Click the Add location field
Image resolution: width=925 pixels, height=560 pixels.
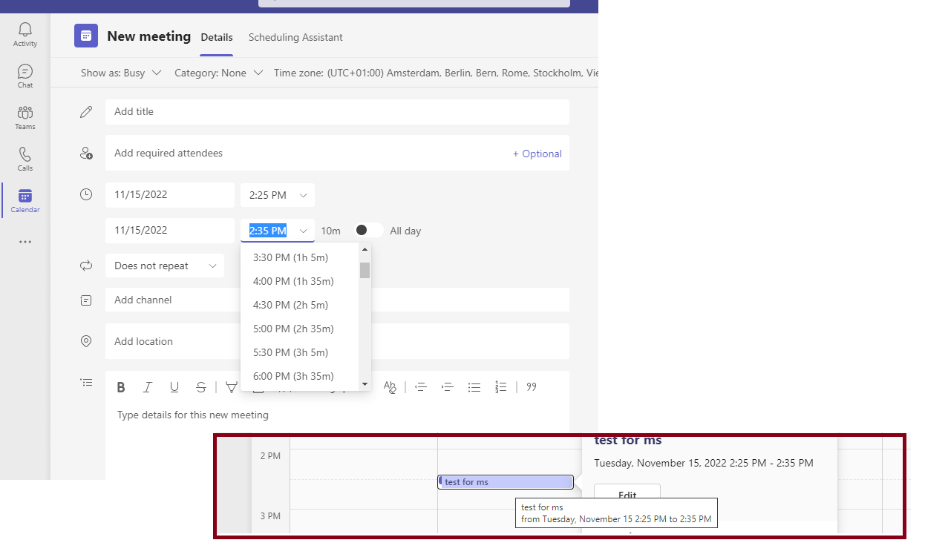[337, 341]
